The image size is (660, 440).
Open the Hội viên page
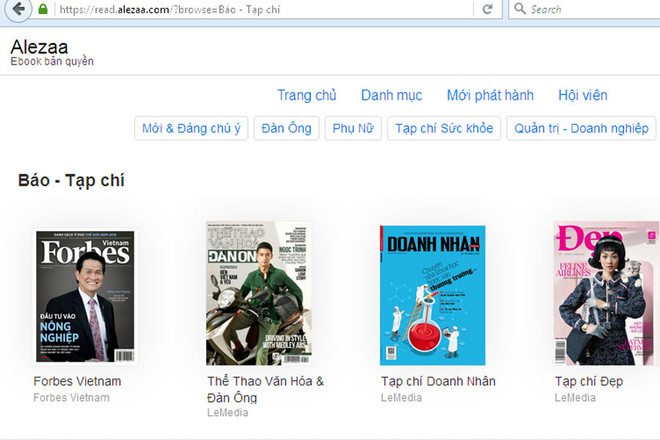583,95
